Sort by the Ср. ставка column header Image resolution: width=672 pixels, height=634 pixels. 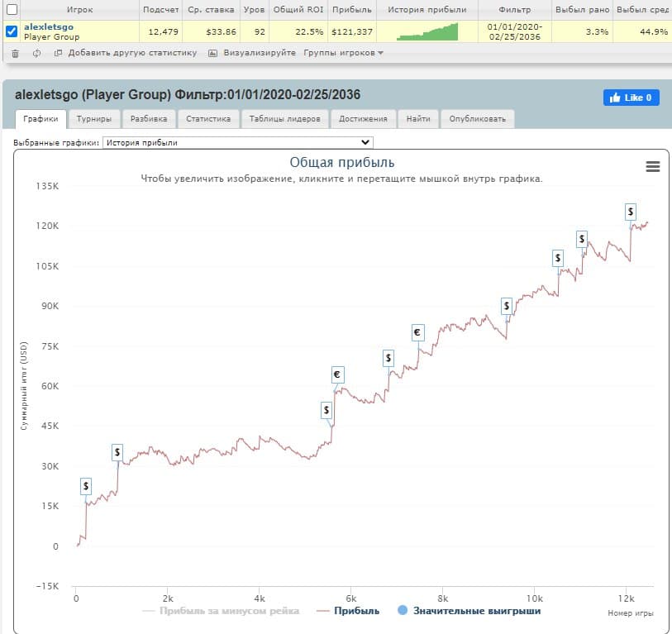pos(211,9)
